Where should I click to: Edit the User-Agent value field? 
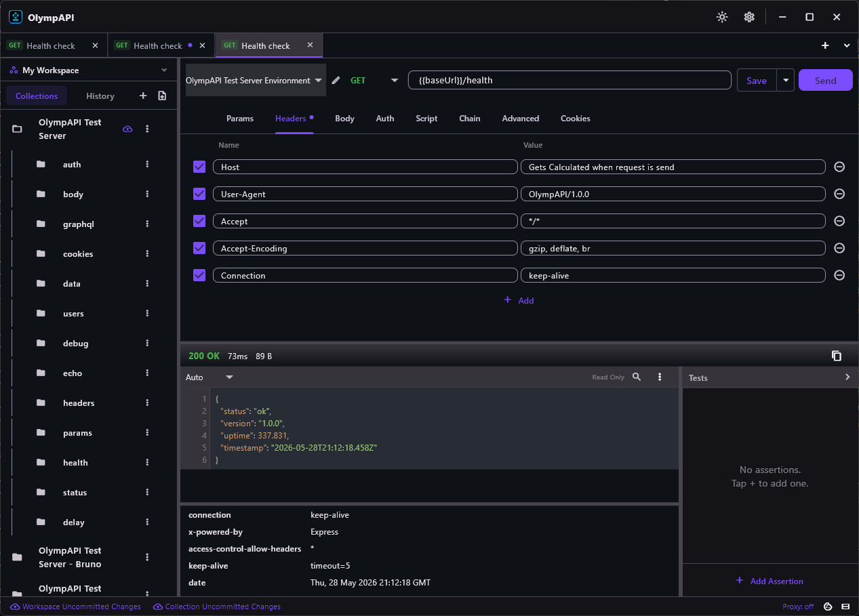coord(673,194)
